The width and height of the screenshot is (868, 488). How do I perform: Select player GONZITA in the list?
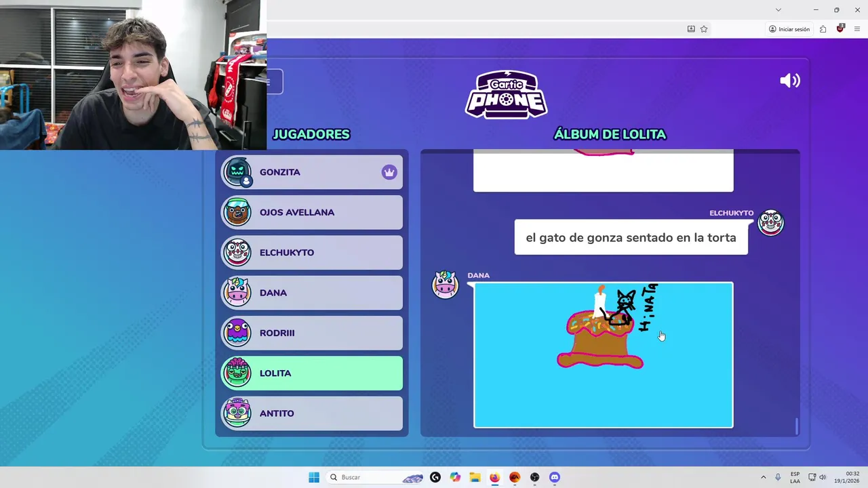[312, 172]
